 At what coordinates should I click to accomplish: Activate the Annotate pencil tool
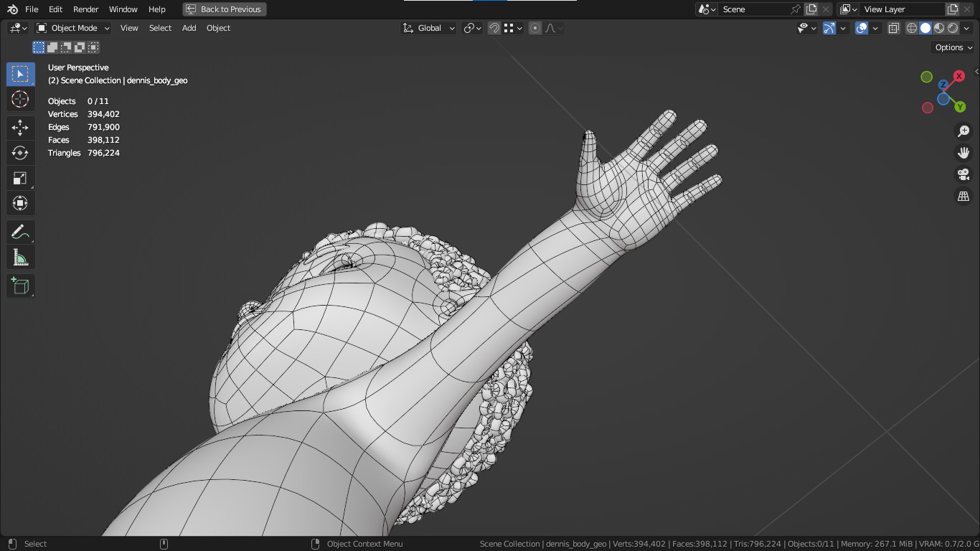click(20, 232)
